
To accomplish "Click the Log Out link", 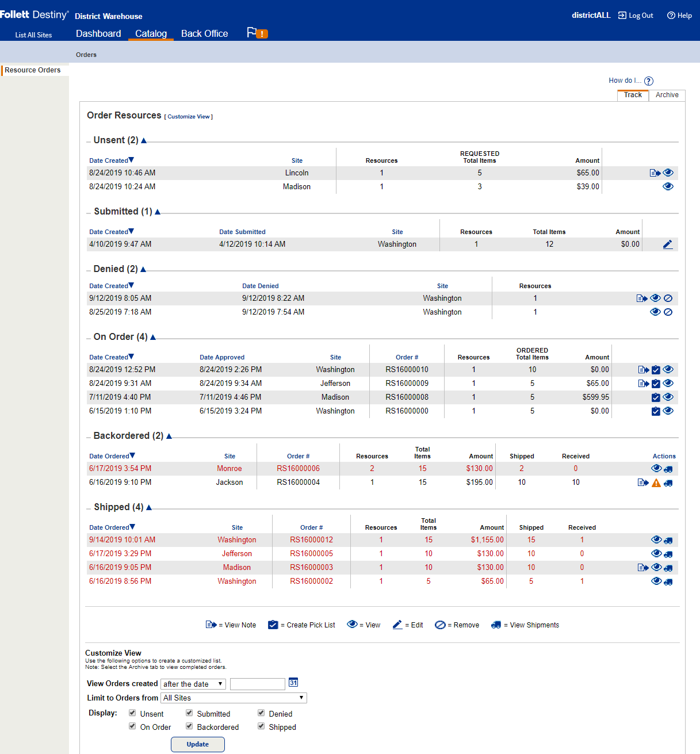I will [x=636, y=16].
